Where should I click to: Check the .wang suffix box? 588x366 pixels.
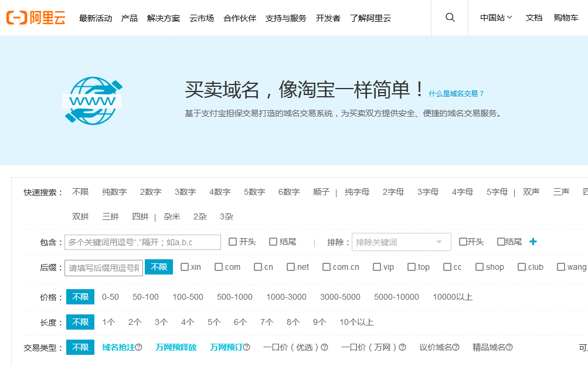point(561,267)
